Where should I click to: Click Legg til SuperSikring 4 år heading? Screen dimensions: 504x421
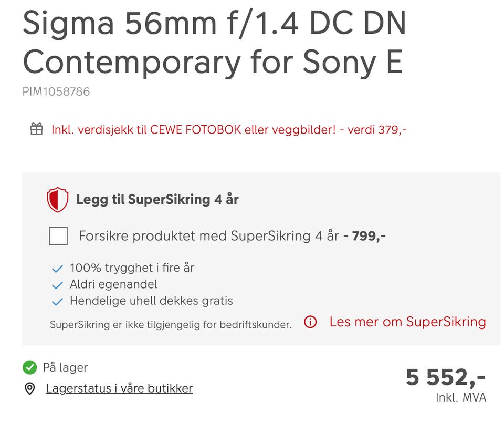coord(157,200)
